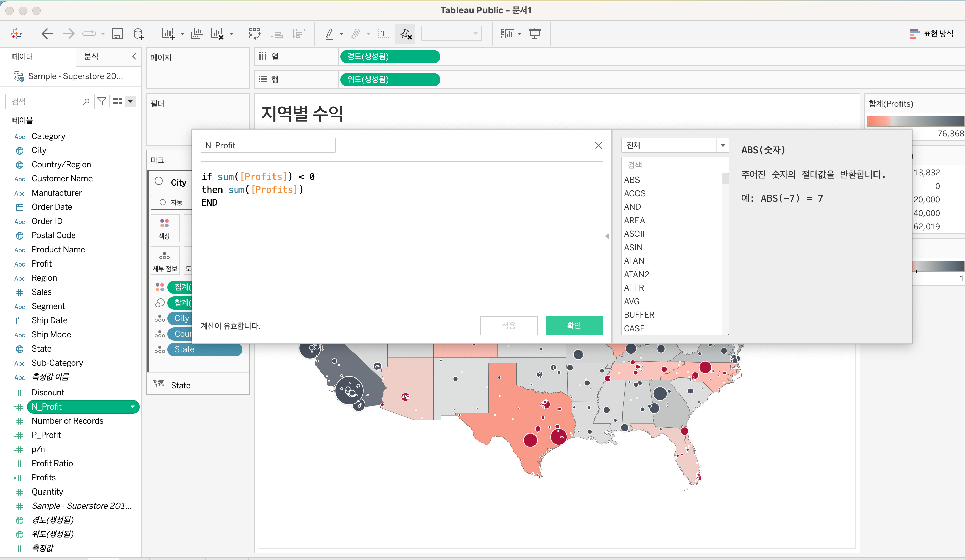Click the 합계(Profits) color legend gradient
The image size is (965, 560).
point(916,121)
